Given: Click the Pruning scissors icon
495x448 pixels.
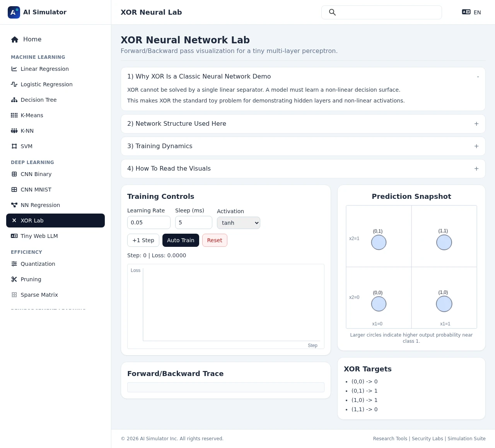Looking at the screenshot, I should [x=14, y=279].
